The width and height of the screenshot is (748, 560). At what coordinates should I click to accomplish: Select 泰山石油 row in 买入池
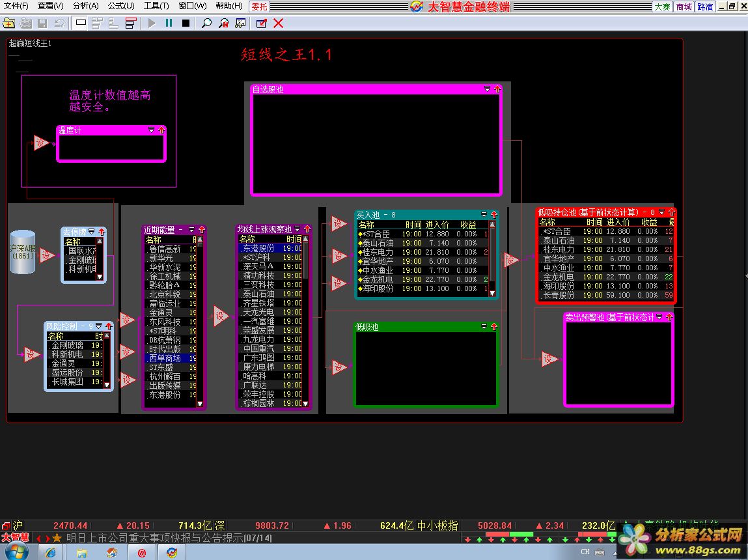pos(422,243)
